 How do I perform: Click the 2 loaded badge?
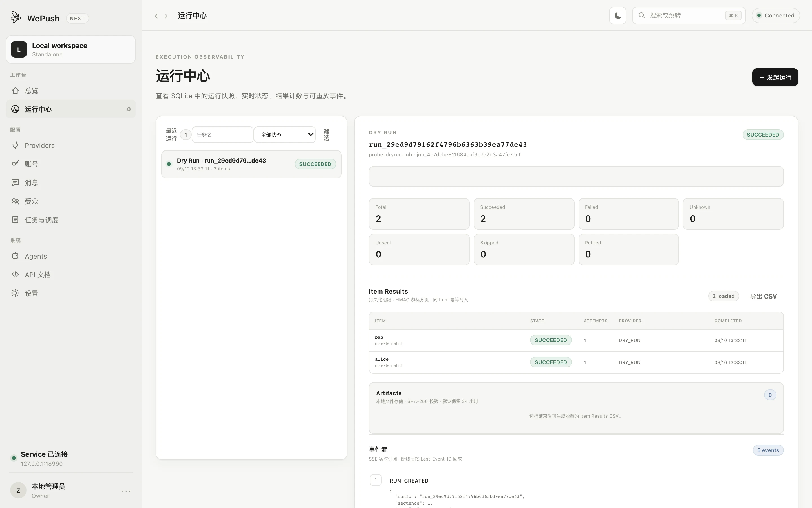[723, 296]
